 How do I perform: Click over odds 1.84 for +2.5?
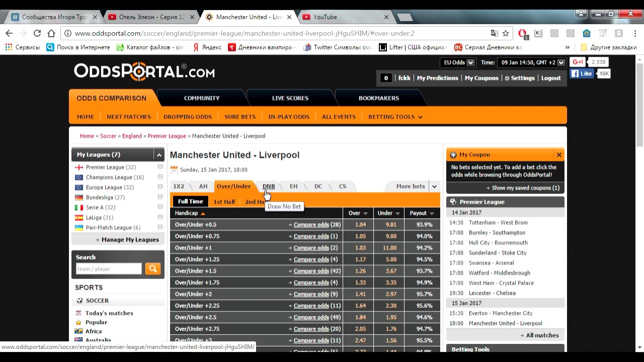[360, 317]
